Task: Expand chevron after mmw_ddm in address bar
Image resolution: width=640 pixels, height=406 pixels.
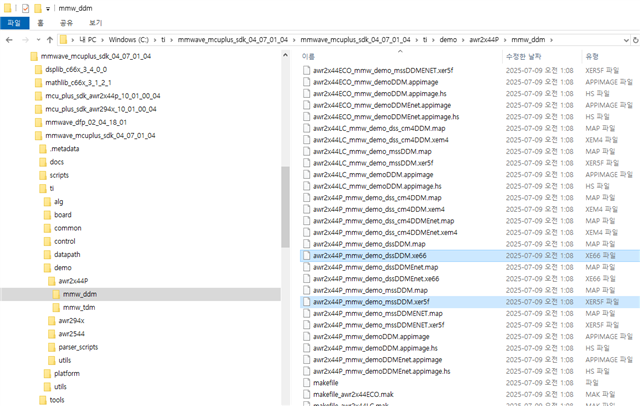Action: [x=551, y=40]
